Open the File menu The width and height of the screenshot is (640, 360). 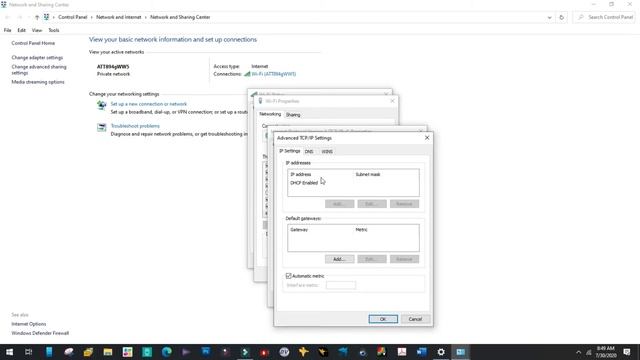click(x=7, y=30)
